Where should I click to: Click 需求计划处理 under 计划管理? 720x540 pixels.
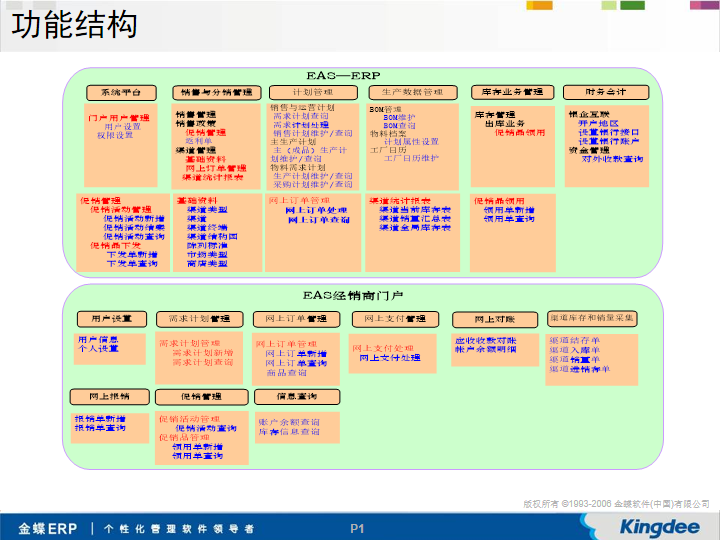(x=301, y=125)
